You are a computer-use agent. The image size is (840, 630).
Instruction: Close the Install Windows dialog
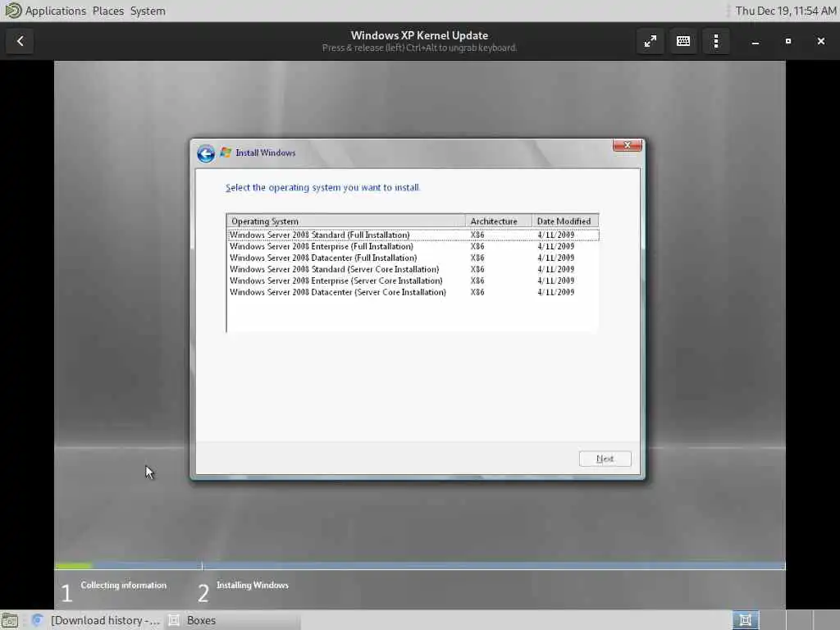pos(628,145)
